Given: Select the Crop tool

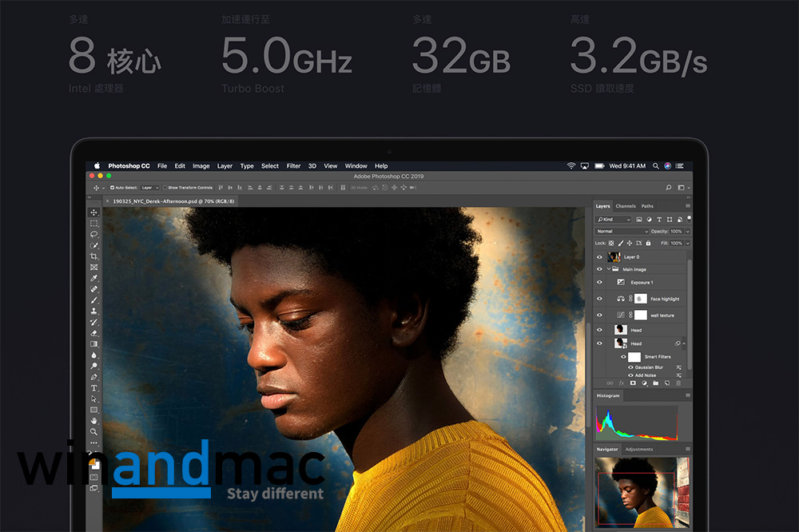Looking at the screenshot, I should [x=94, y=256].
